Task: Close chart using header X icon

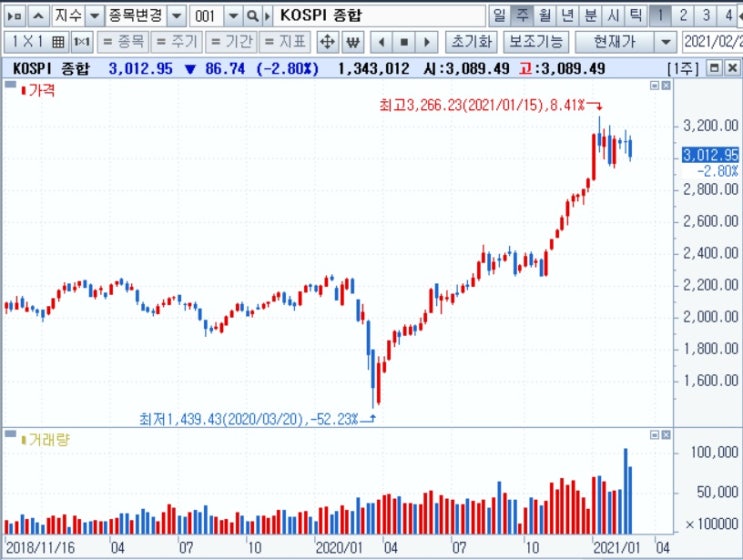Action: (732, 69)
